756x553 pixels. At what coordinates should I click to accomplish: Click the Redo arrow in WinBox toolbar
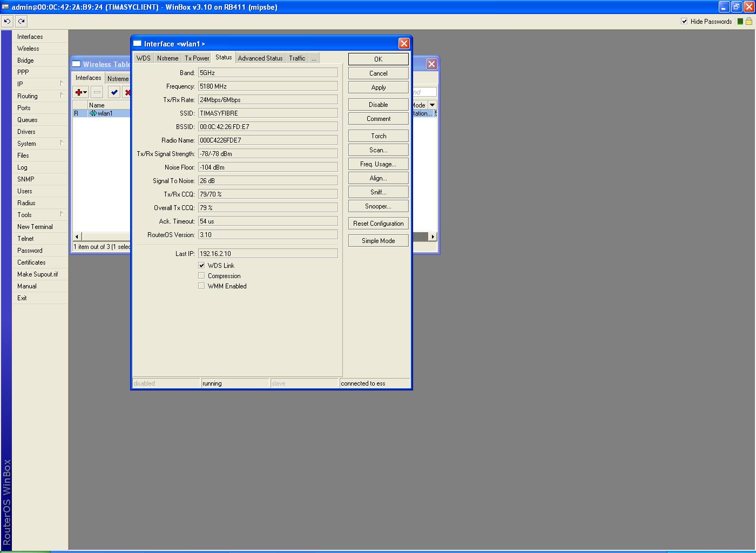[21, 22]
